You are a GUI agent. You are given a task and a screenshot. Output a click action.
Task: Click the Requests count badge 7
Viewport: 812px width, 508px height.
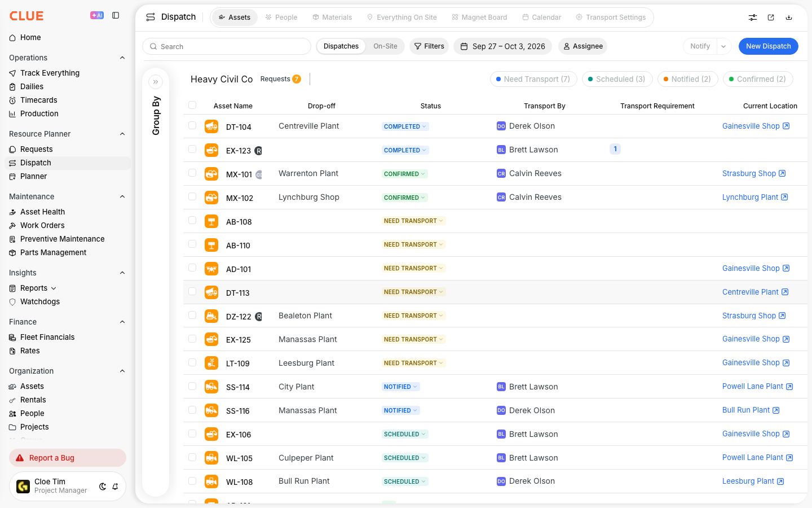tap(297, 79)
